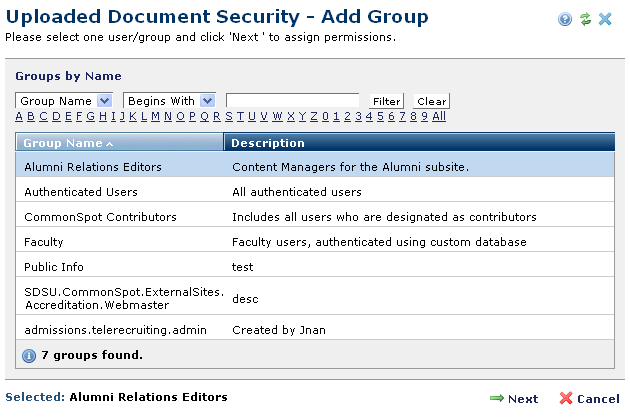The height and width of the screenshot is (417, 630).
Task: Click the info icon beside groups found
Action: [29, 355]
